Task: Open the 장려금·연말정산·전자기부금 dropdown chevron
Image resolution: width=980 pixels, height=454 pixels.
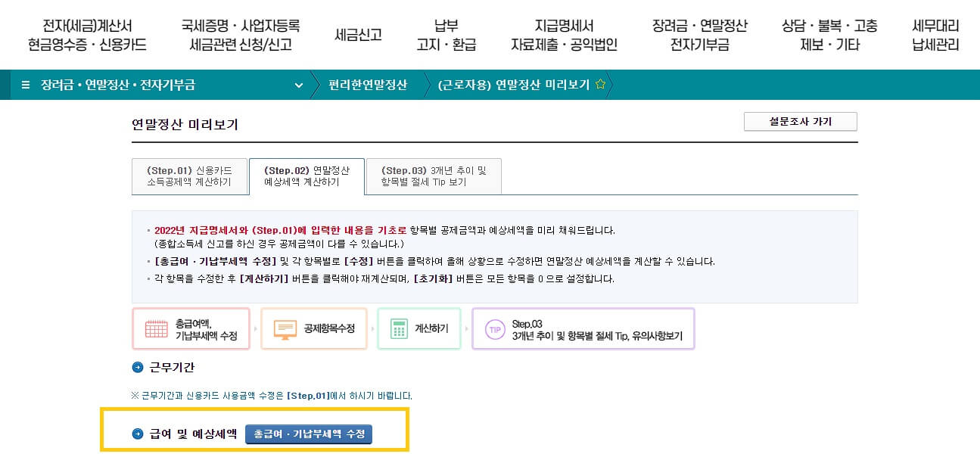Action: click(x=298, y=85)
